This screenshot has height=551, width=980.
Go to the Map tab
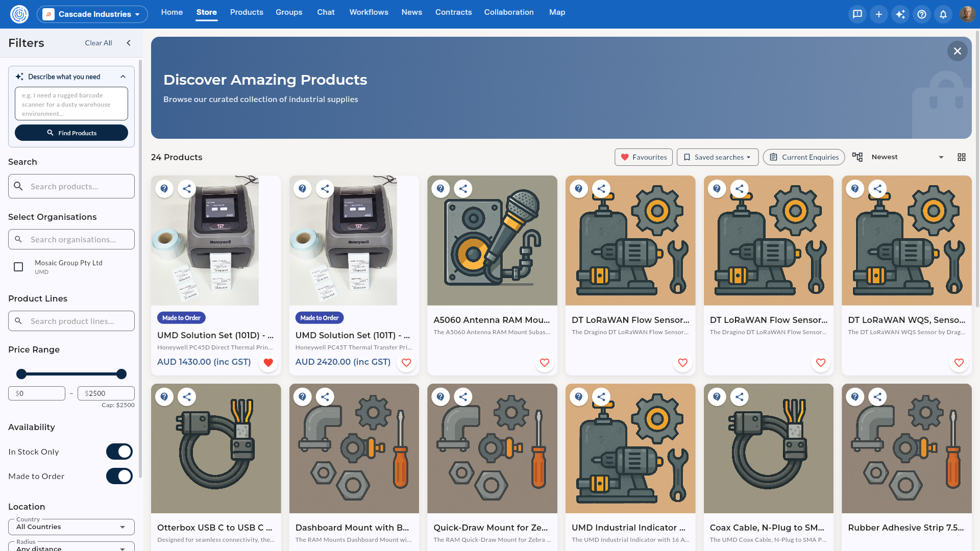pos(557,12)
